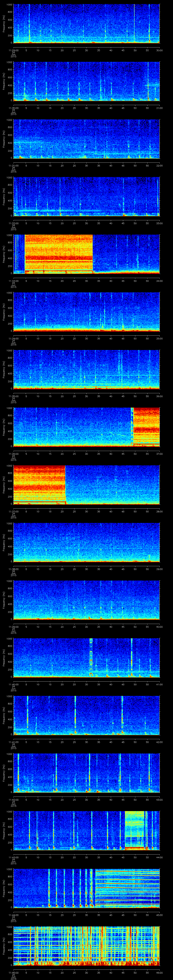Select the spectrogram panel starting at 11:42:00
The width and height of the screenshot is (173, 980).
coord(86,773)
